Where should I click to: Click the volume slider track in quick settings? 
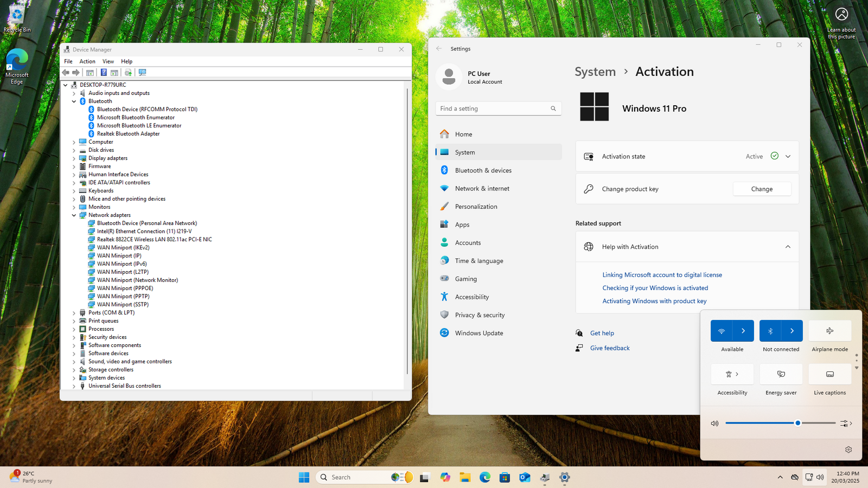(x=780, y=423)
